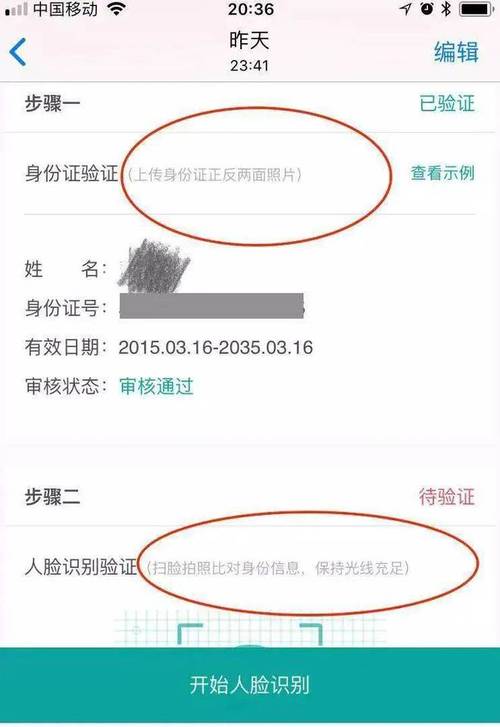Tap the 昨天 23:41 title
This screenshot has height=727, width=500.
coord(250,51)
